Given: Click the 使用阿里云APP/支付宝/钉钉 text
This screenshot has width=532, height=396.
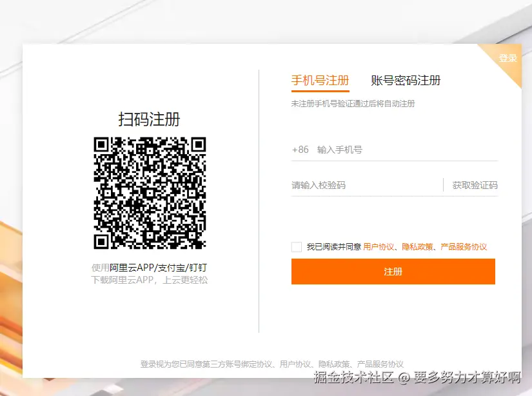Looking at the screenshot, I should [x=150, y=268].
